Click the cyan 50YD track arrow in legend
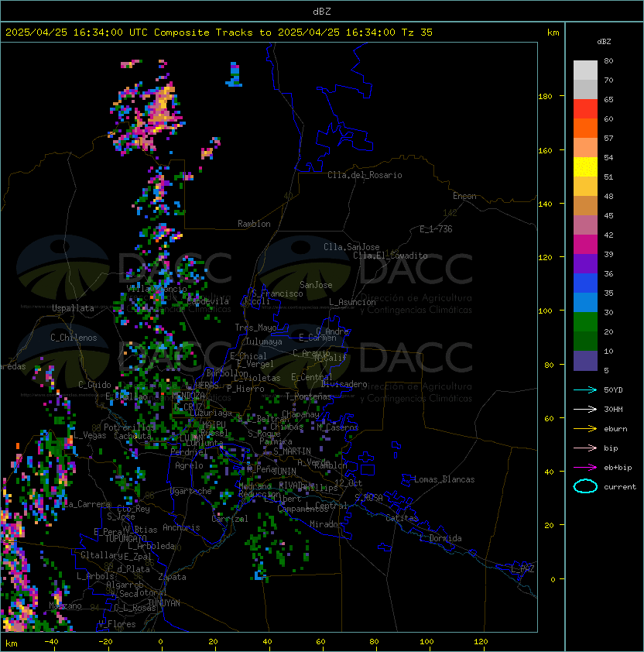644x652 pixels. pyautogui.click(x=585, y=390)
